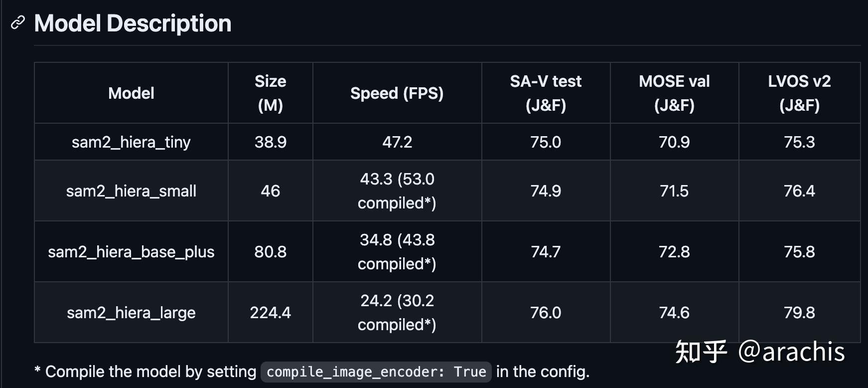Click the 72.8 MOSE val score
The height and width of the screenshot is (388, 868).
click(674, 252)
